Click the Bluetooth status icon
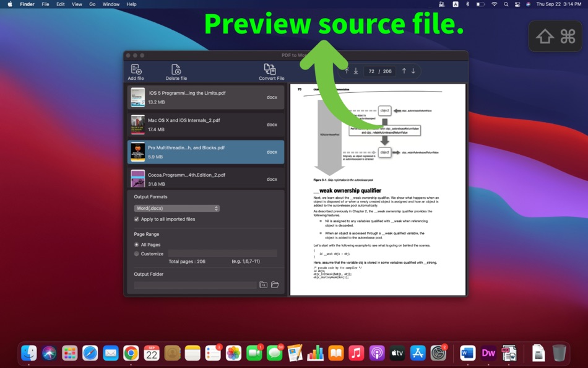This screenshot has width=588, height=368. (468, 4)
